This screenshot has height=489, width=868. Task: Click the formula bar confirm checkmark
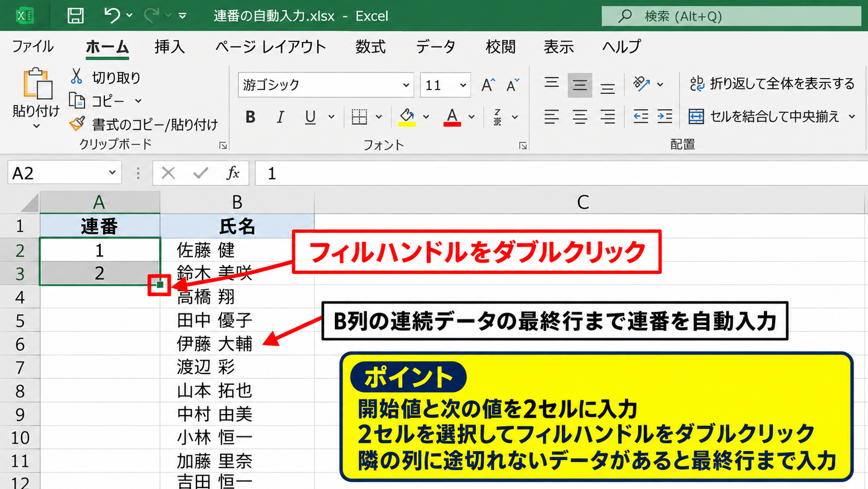pos(200,173)
